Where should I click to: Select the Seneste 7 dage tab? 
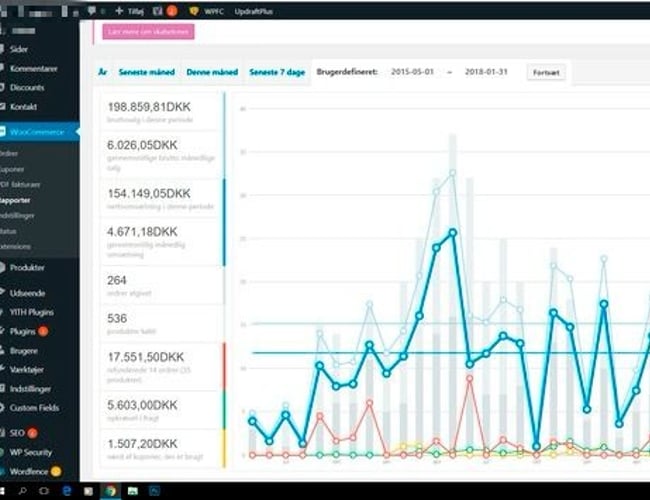click(x=277, y=73)
